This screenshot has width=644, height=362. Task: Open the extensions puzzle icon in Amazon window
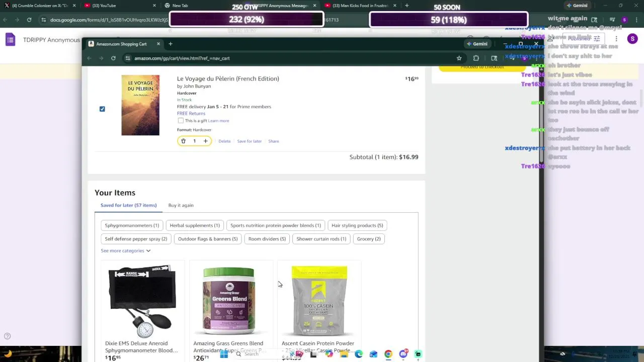(x=476, y=58)
